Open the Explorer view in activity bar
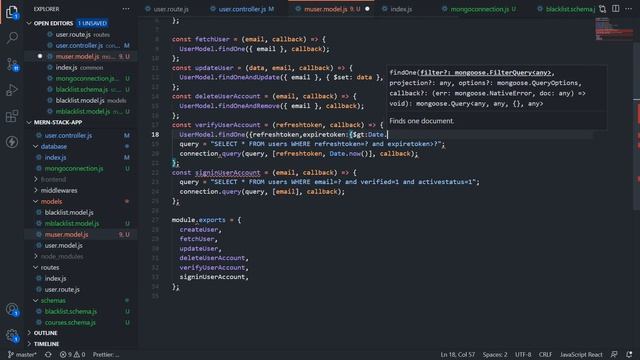640x360 pixels. (x=12, y=12)
